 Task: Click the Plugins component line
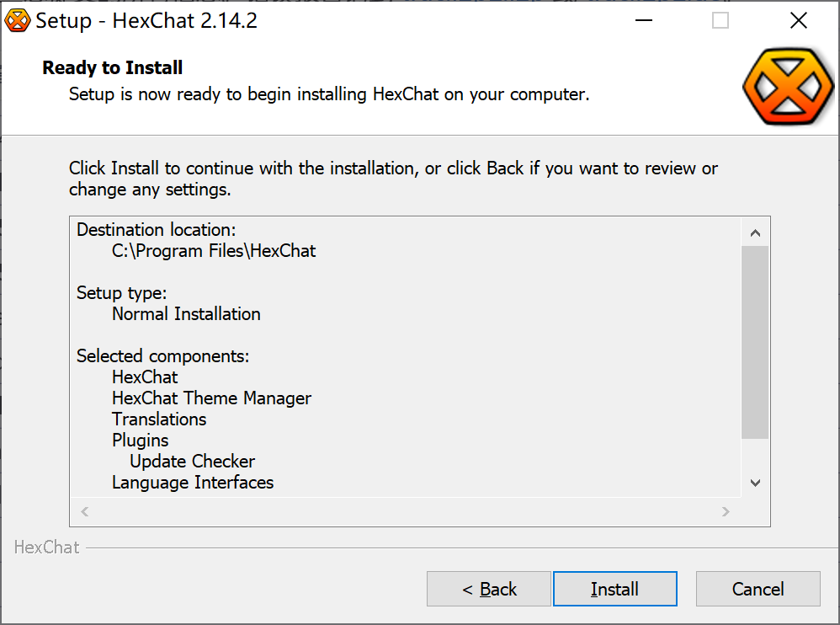[x=140, y=441]
